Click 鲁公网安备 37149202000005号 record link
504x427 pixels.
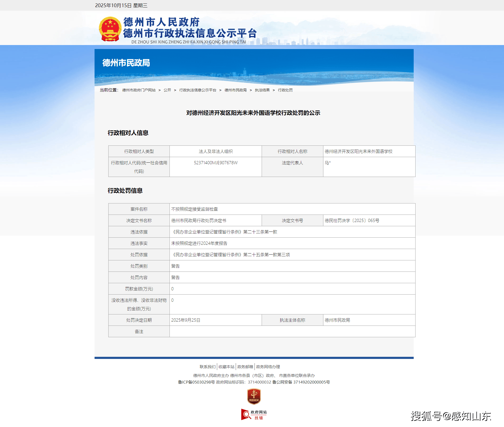(301, 382)
